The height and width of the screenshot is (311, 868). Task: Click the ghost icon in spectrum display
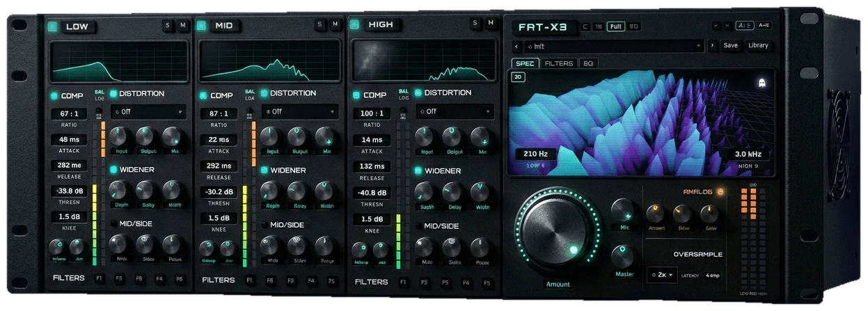tap(762, 83)
